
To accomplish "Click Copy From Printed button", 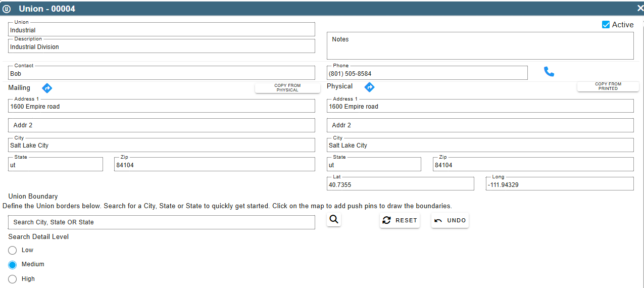I will [608, 86].
